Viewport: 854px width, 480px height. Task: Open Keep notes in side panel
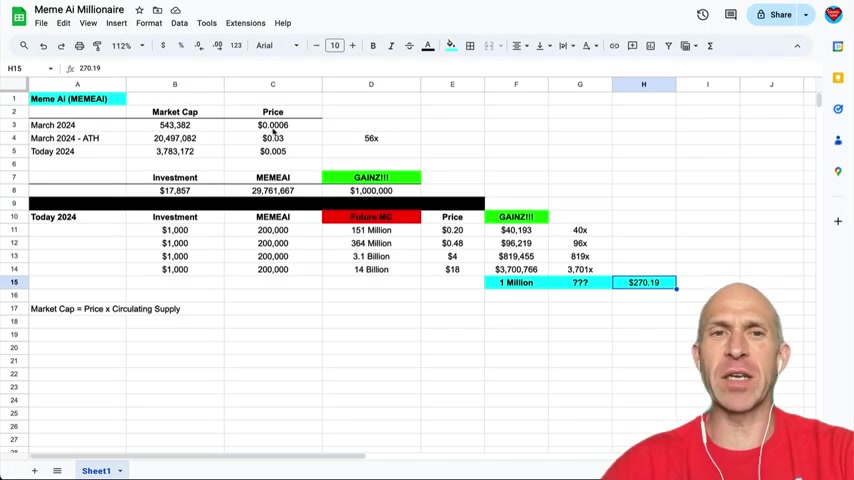(838, 78)
